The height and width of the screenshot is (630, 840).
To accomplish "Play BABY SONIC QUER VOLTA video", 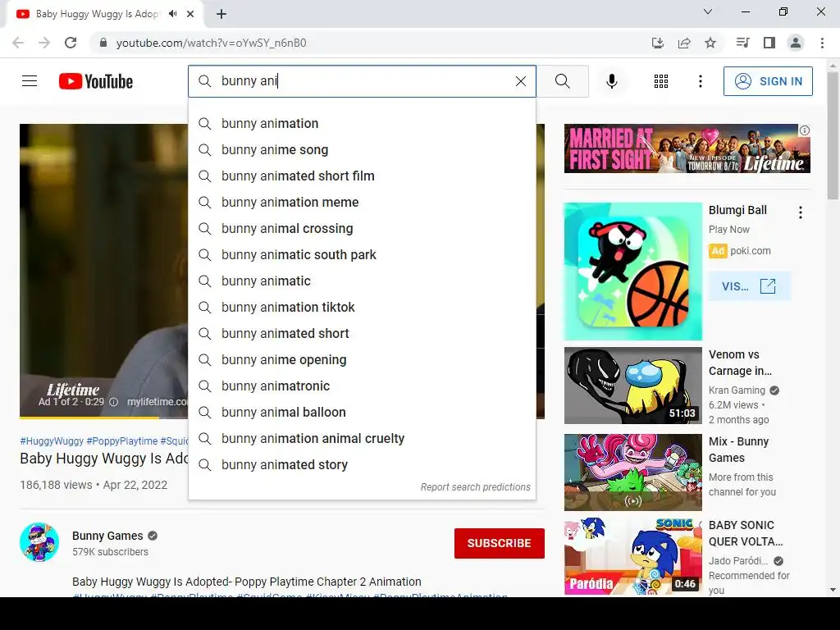I will click(632, 556).
